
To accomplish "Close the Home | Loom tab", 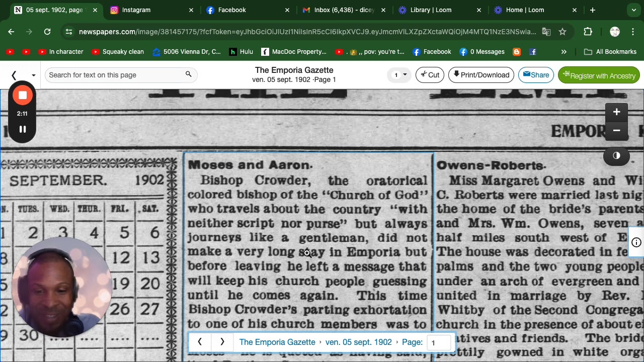I will click(x=575, y=10).
